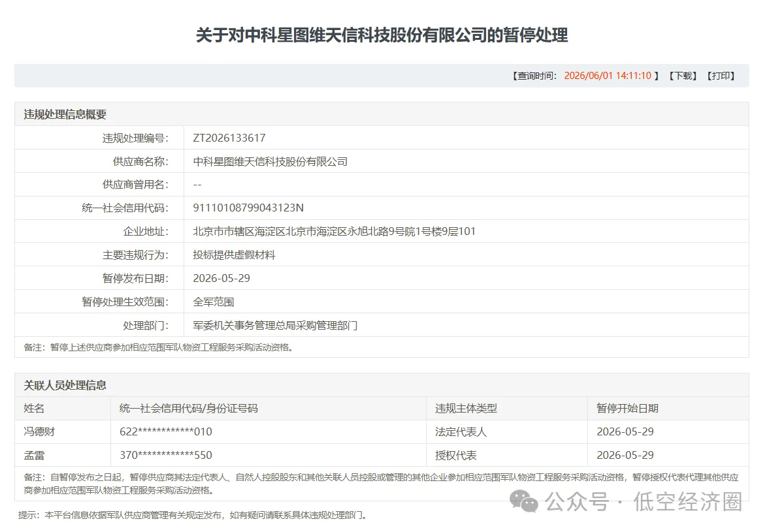Select department 军委机关事务管理总局采购管理部门
The width and height of the screenshot is (767, 532).
tap(275, 325)
